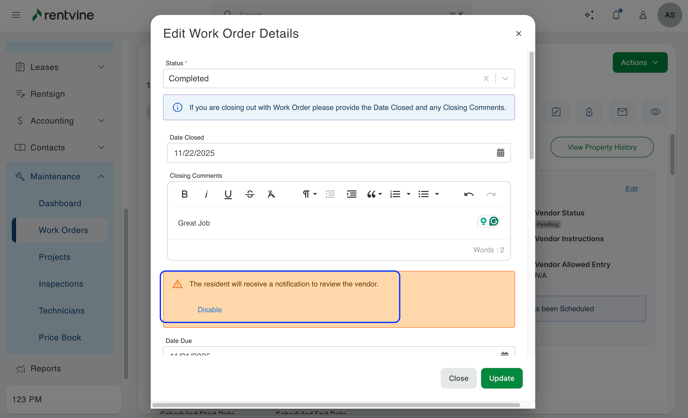Apply italic formatting in the editor
Image resolution: width=688 pixels, height=418 pixels.
[206, 194]
